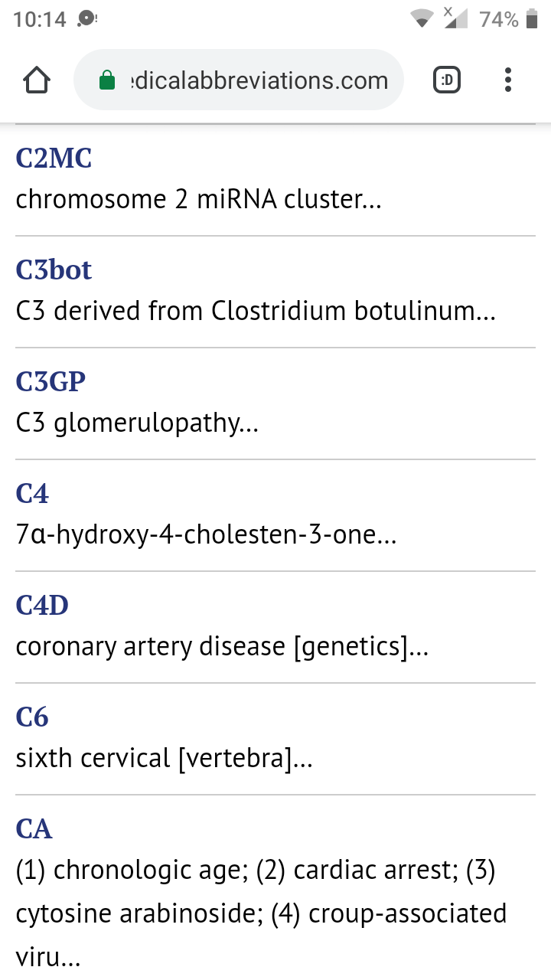Image resolution: width=551 pixels, height=980 pixels.
Task: Open the C3bot abbreviation link
Action: (54, 270)
